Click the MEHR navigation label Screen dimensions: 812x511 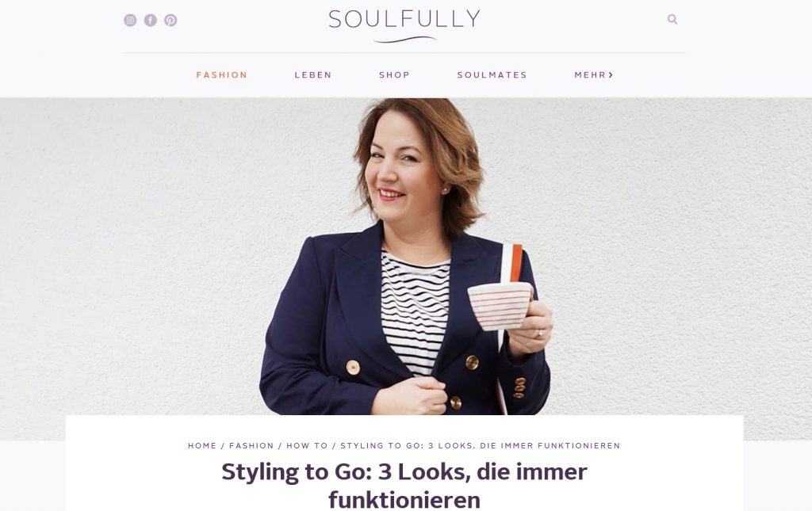pos(590,75)
